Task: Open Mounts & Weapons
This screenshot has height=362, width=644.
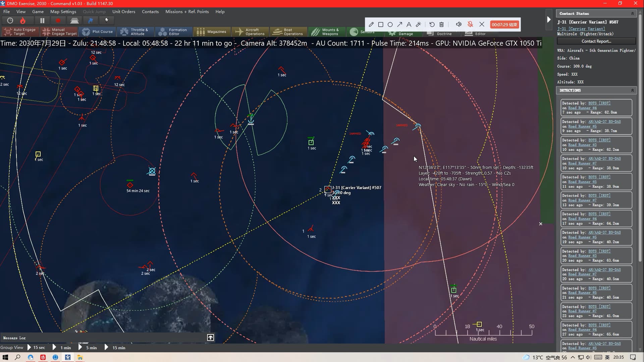Action: (x=327, y=32)
